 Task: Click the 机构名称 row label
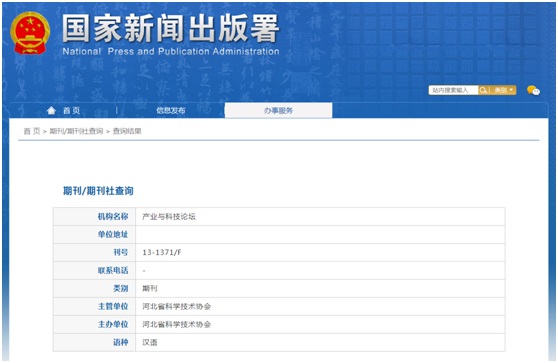point(113,216)
